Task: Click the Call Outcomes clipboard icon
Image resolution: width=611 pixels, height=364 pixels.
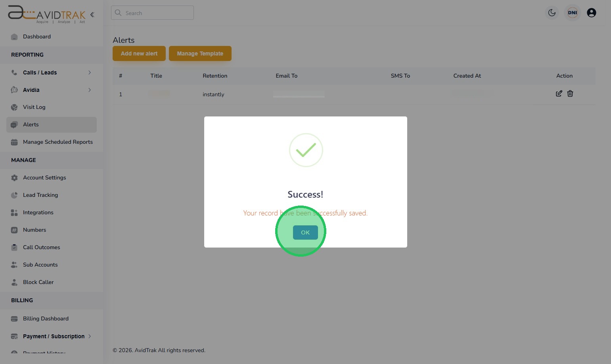Action: click(14, 248)
